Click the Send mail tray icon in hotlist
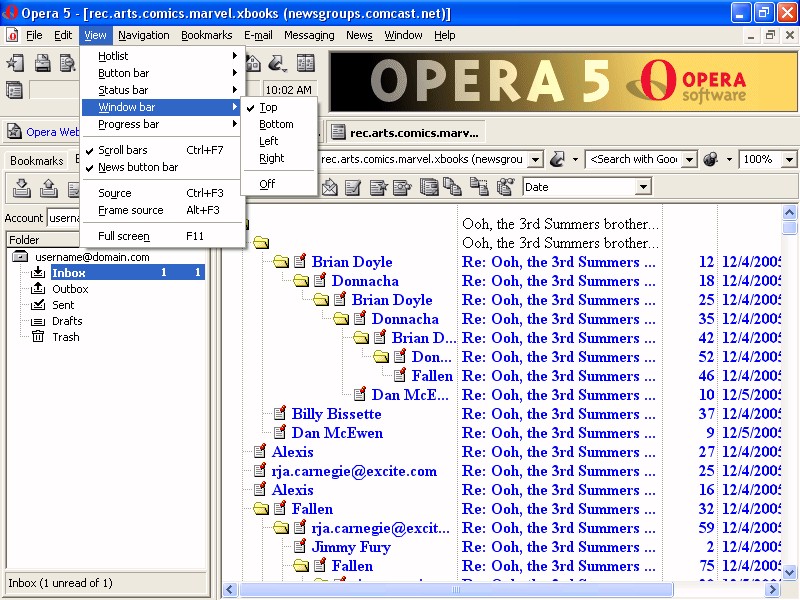800x600 pixels. [48, 188]
